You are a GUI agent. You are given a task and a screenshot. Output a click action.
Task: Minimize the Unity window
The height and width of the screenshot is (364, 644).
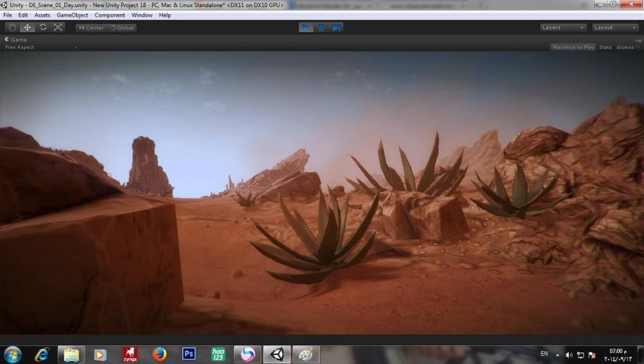tap(601, 4)
